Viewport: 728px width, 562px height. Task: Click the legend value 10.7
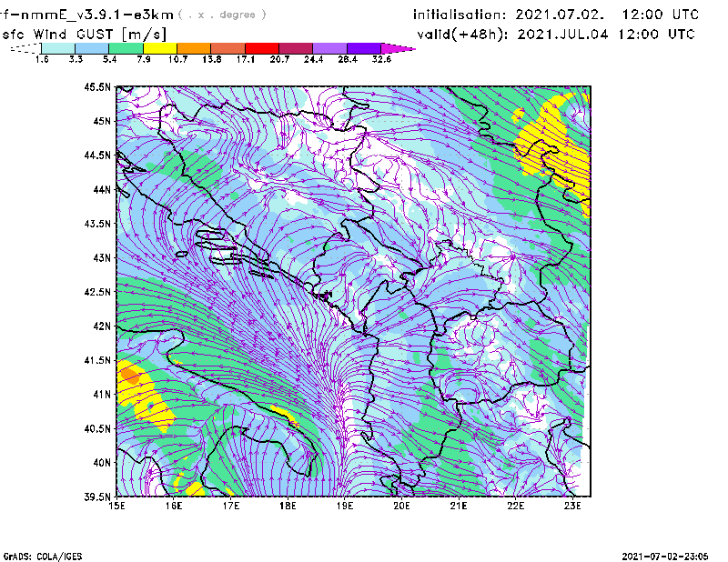pyautogui.click(x=177, y=59)
